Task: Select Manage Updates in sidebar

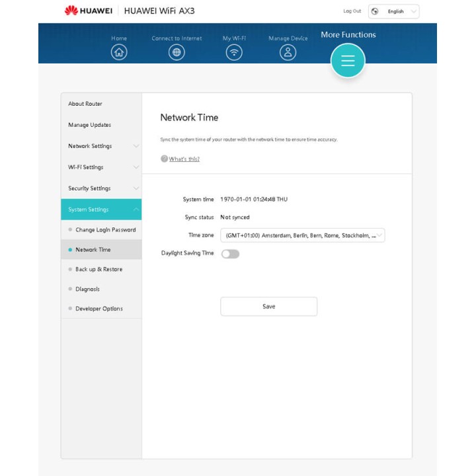Action: [101, 125]
